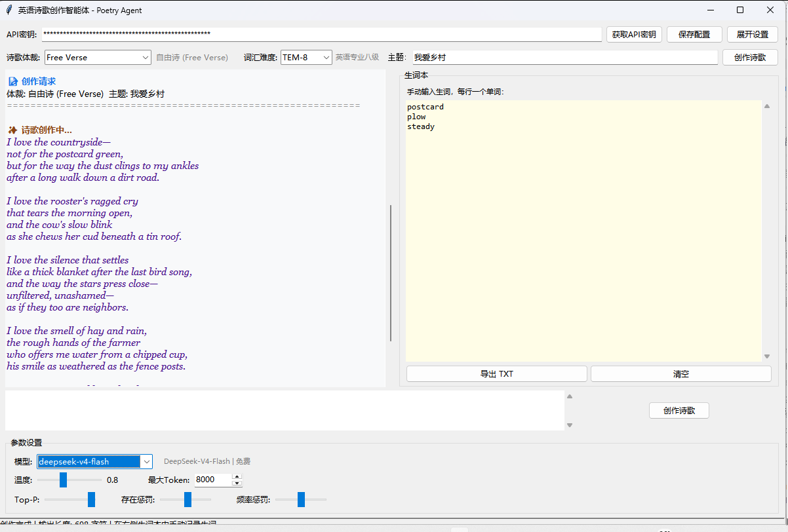Click the word 'plow' in vocabulary notebook
The image size is (788, 532).
tap(416, 117)
